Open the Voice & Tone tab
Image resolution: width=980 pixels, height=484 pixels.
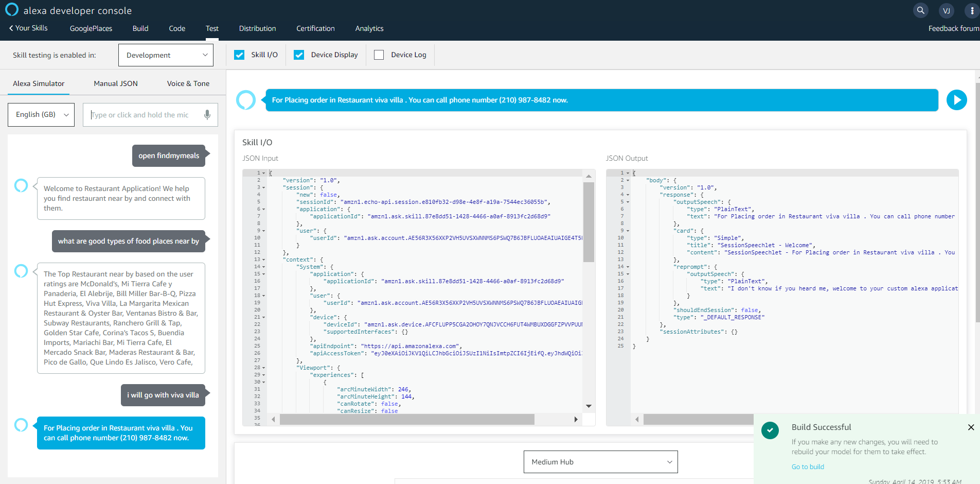coord(188,83)
